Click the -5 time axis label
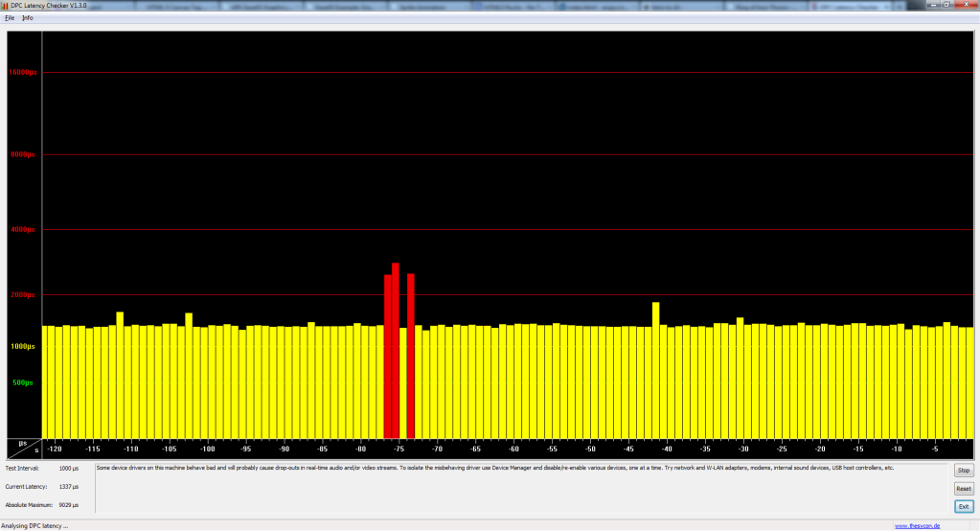This screenshot has height=531, width=980. click(x=935, y=450)
